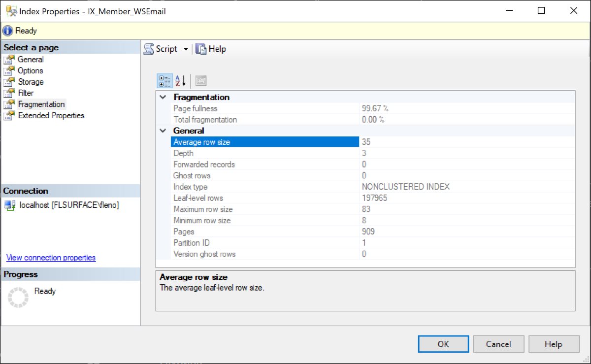Click the Extended Properties page icon

coord(9,116)
